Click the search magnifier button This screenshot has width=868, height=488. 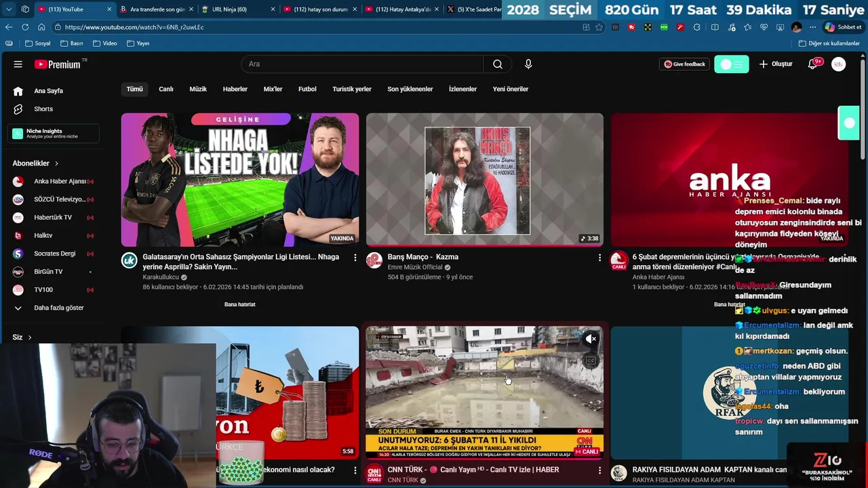498,64
